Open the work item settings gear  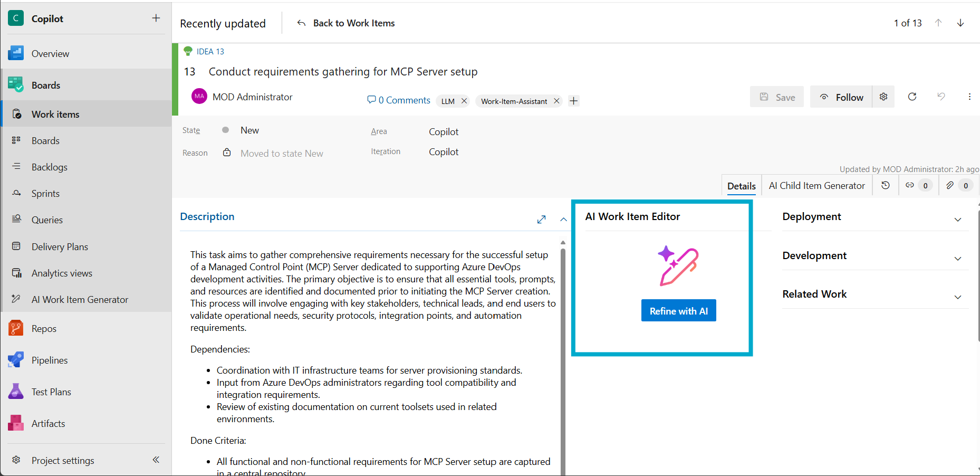point(883,97)
